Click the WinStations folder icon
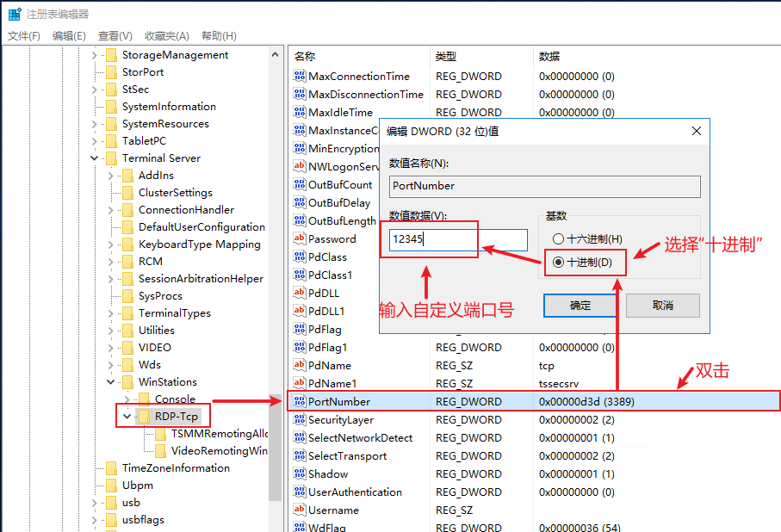 coord(128,381)
